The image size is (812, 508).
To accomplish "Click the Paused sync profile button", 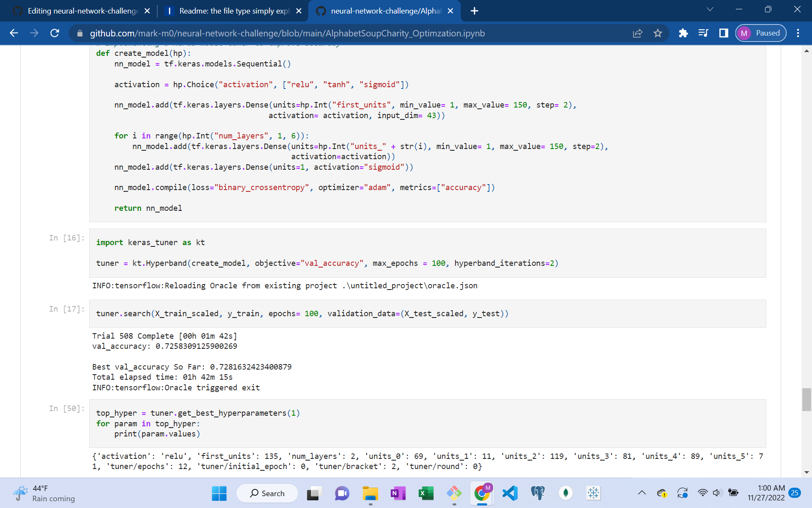I will pos(760,33).
